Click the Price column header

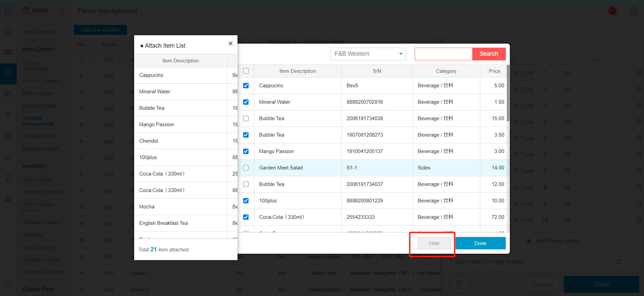pos(494,71)
